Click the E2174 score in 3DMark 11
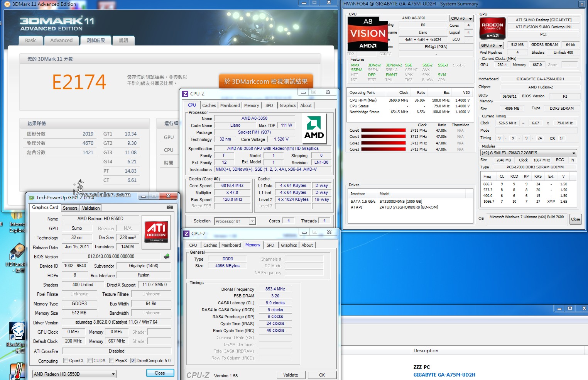Image resolution: width=588 pixels, height=380 pixels. click(x=79, y=82)
